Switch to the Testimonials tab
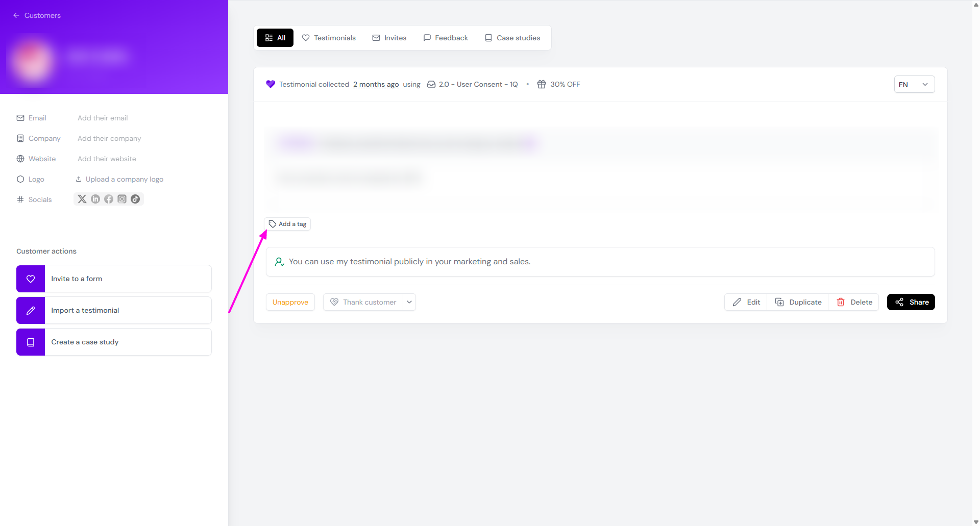This screenshot has width=980, height=526. 329,38
